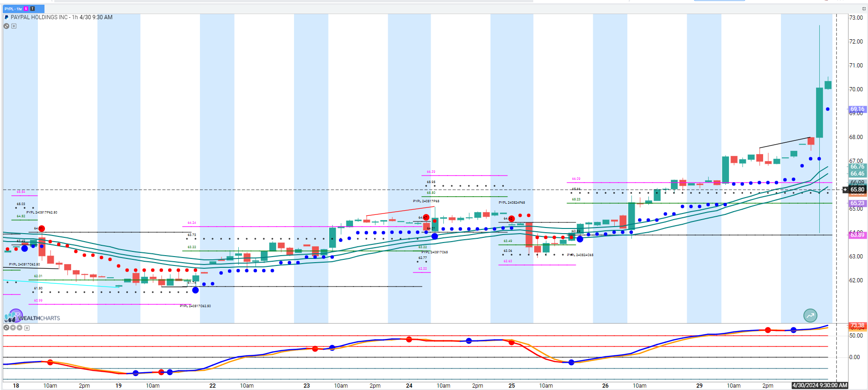Screen dimensions: 868x390
Task: Move oscillator pane down with down-arrow
Action: (13, 328)
